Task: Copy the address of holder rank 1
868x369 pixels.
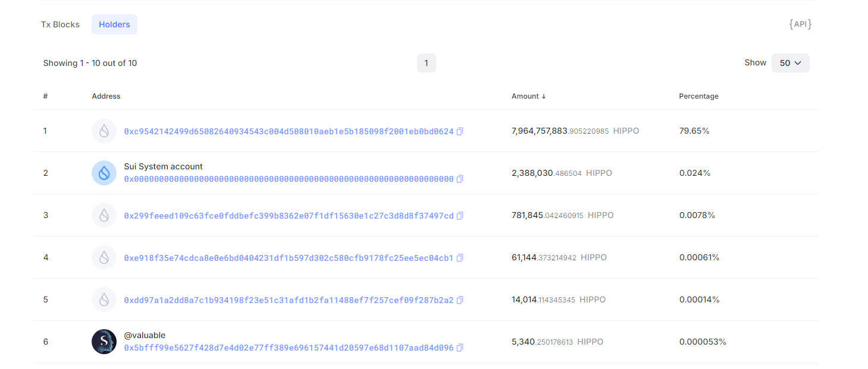Action: coord(460,131)
